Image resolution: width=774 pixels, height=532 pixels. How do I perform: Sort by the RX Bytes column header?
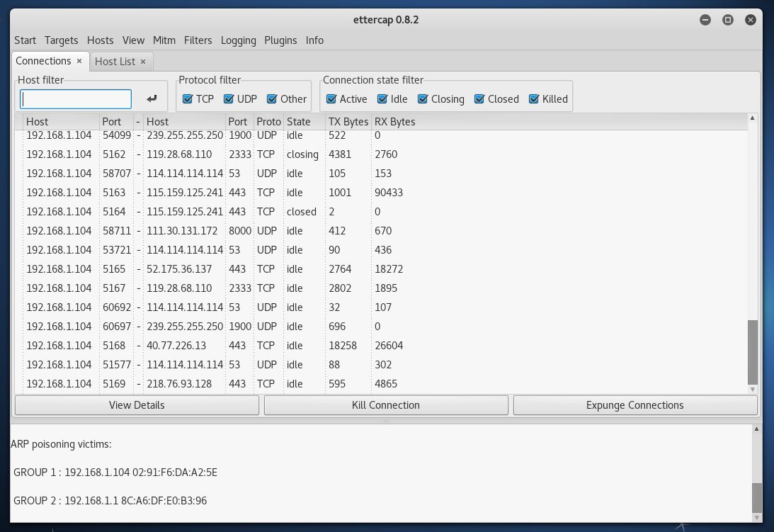click(395, 122)
